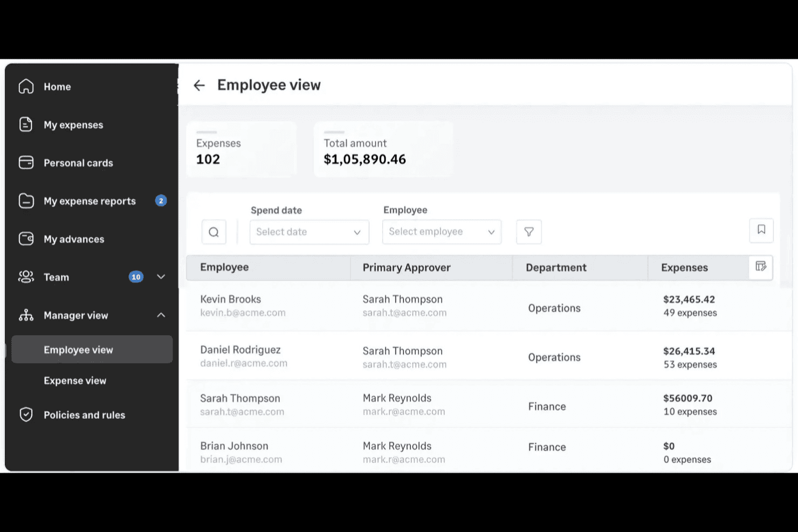Open the Spend date dropdown
This screenshot has width=798, height=532.
[x=309, y=232]
